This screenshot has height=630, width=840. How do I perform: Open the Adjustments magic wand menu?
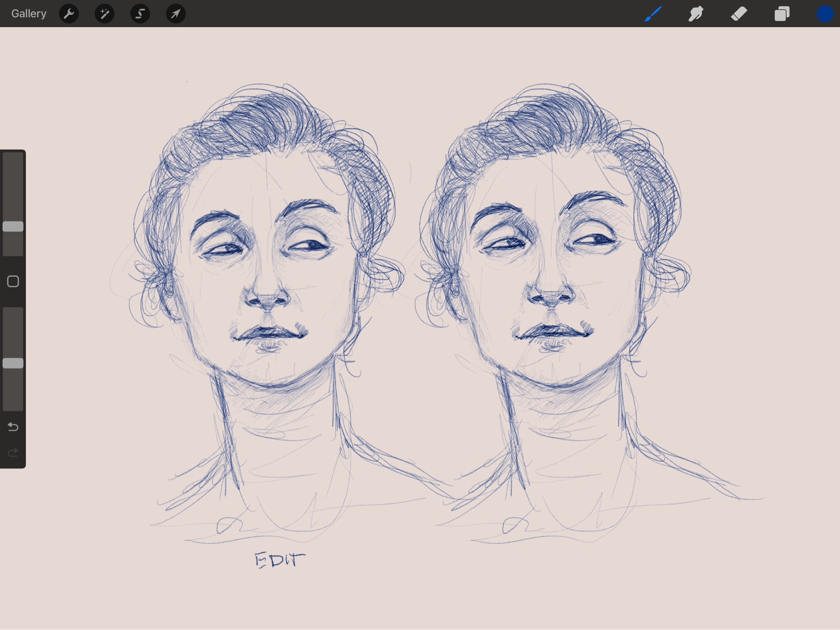(105, 14)
